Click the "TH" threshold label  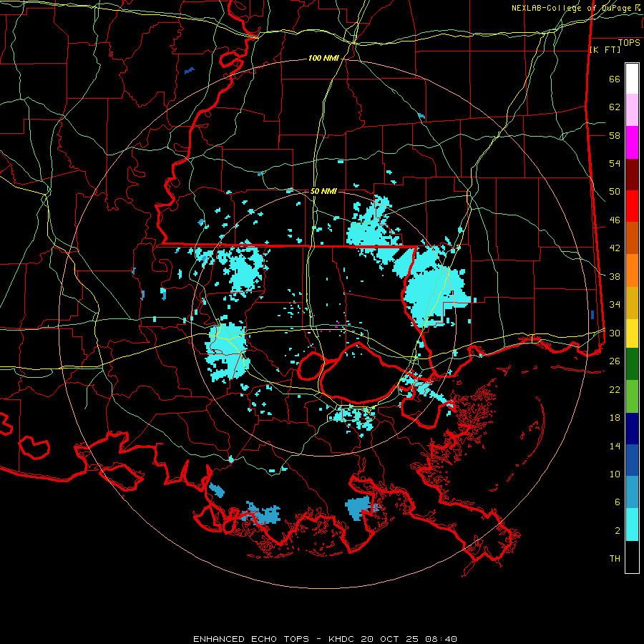615,559
